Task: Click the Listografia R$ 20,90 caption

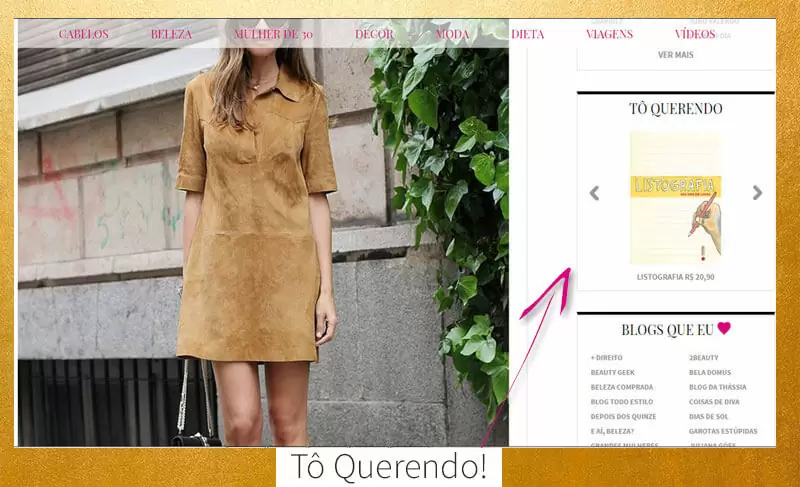Action: pyautogui.click(x=676, y=277)
